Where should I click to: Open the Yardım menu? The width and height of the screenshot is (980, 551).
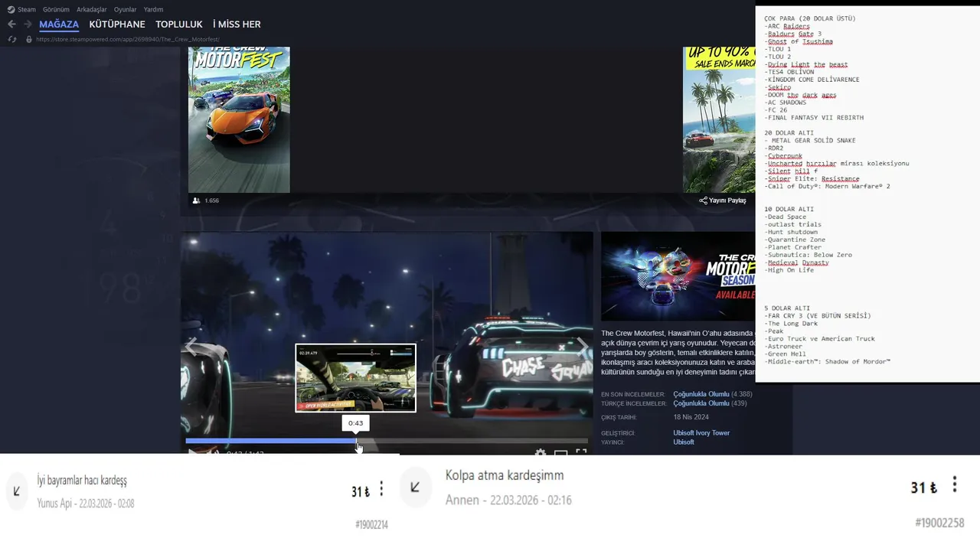tap(154, 9)
